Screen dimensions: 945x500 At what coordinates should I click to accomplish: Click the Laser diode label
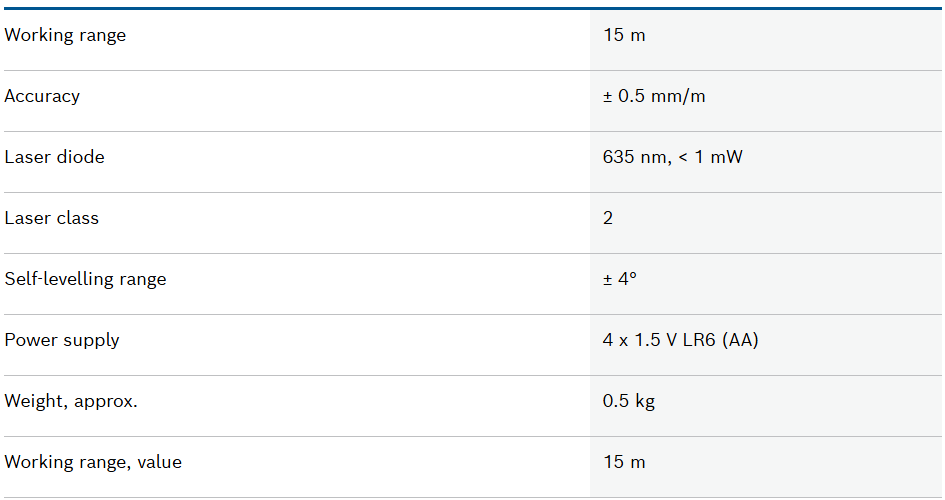point(54,157)
